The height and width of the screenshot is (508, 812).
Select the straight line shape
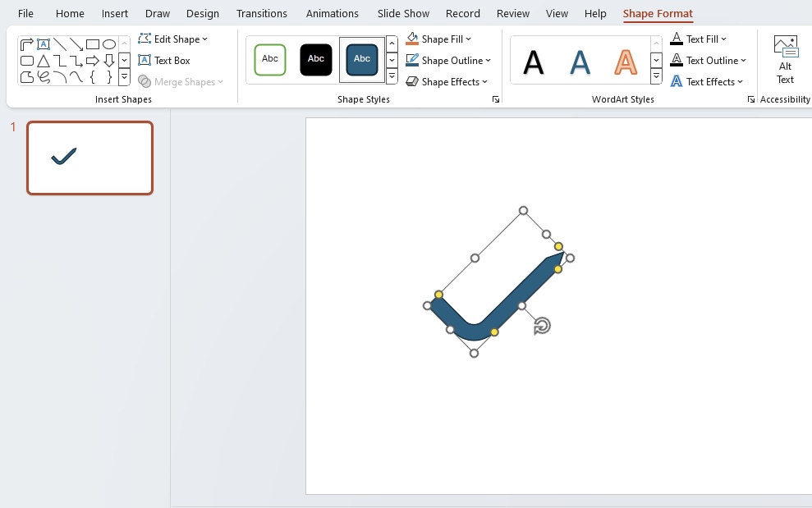pyautogui.click(x=60, y=44)
